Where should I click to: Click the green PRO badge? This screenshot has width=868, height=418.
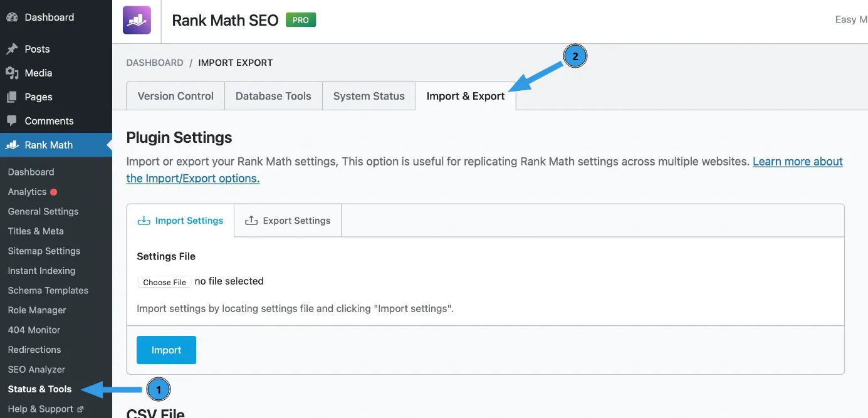(x=301, y=20)
